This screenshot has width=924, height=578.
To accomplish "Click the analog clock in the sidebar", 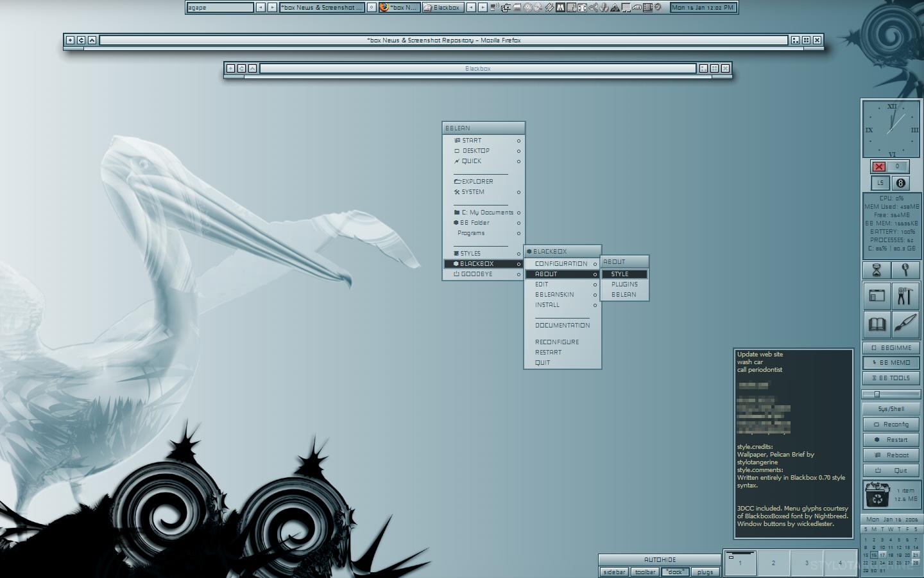I will pos(891,129).
